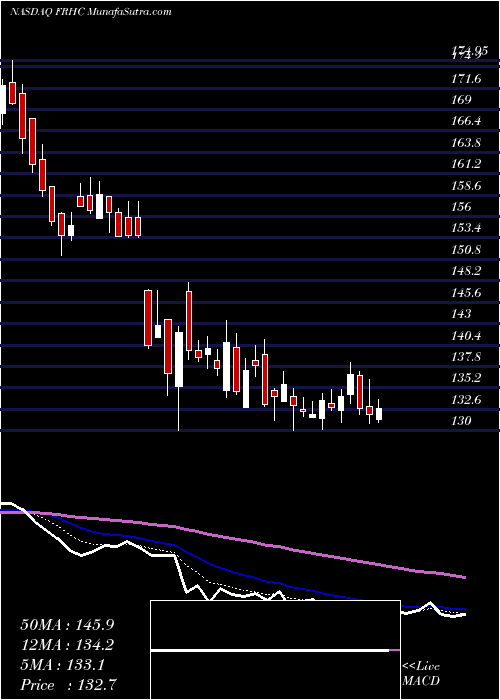The height and width of the screenshot is (700, 500).
Task: Click the NASDAQ FRHC MunafaSutra.com title text
Action: (x=91, y=12)
